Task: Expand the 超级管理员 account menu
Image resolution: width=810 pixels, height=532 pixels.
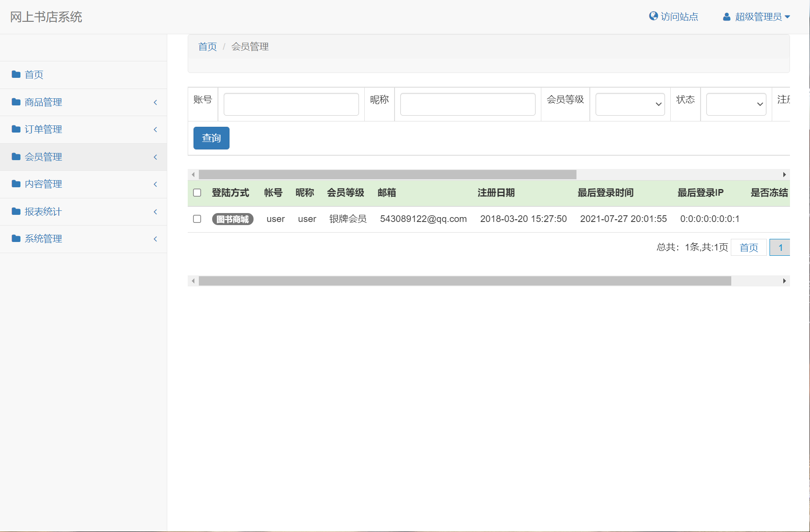Action: [x=762, y=16]
